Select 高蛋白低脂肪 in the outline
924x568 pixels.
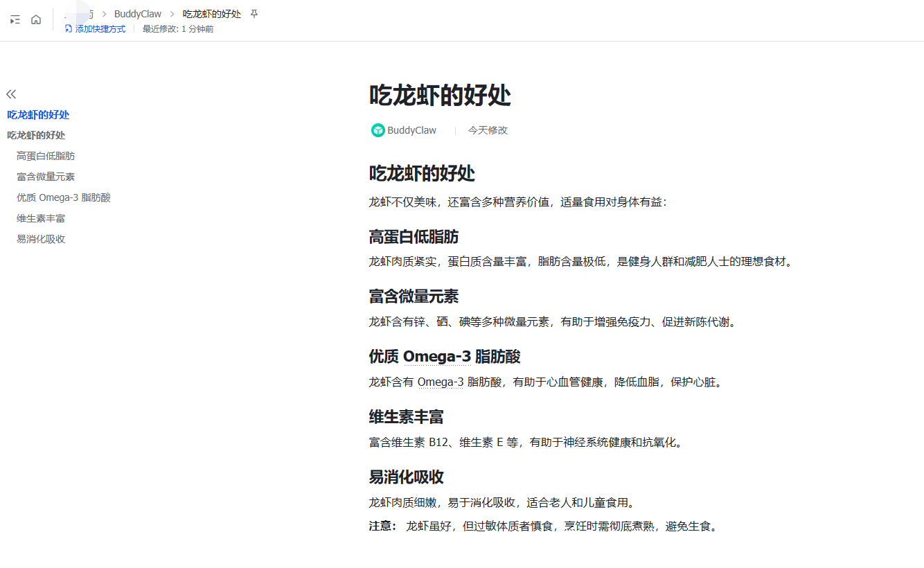click(x=46, y=156)
